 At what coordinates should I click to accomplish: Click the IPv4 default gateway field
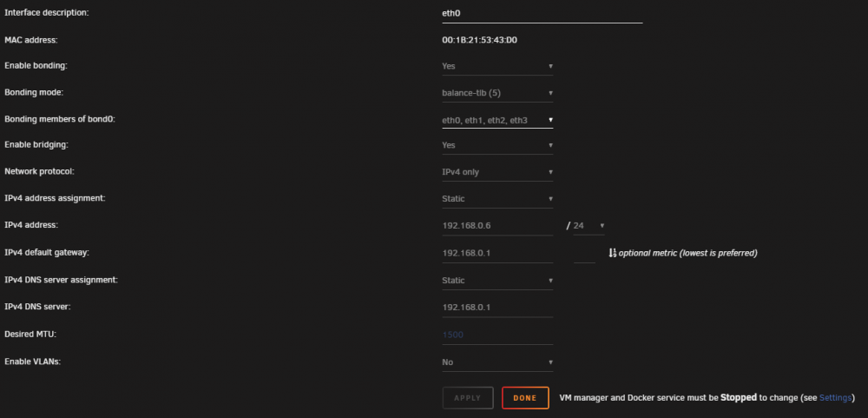[497, 254]
